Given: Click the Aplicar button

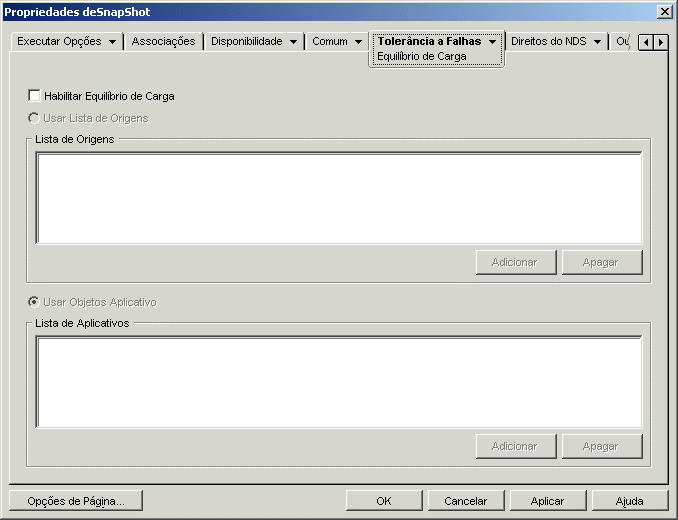Looking at the screenshot, I should [x=548, y=501].
